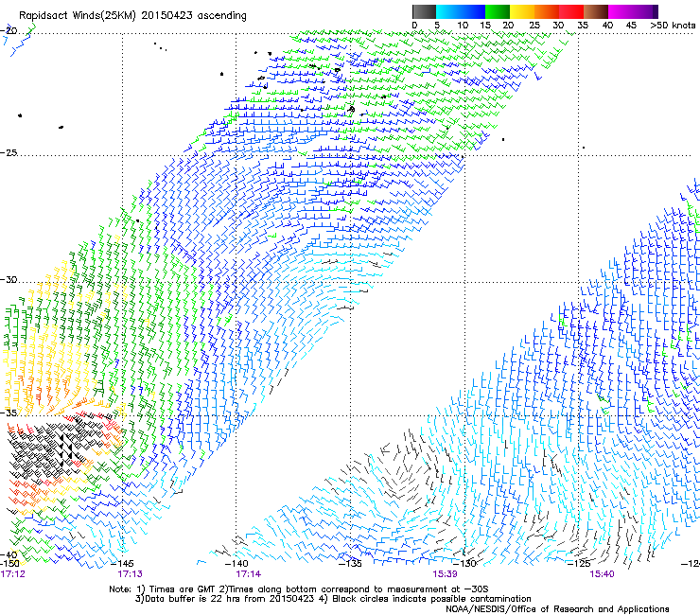Click the purple time stamp '17:12'
This screenshot has width=700, height=615.
click(x=12, y=574)
